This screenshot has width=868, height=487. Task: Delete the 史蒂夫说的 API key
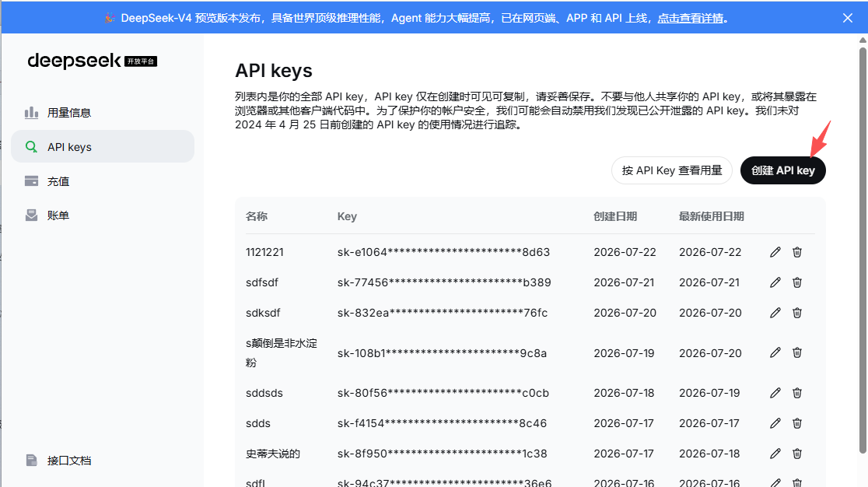pyautogui.click(x=797, y=454)
